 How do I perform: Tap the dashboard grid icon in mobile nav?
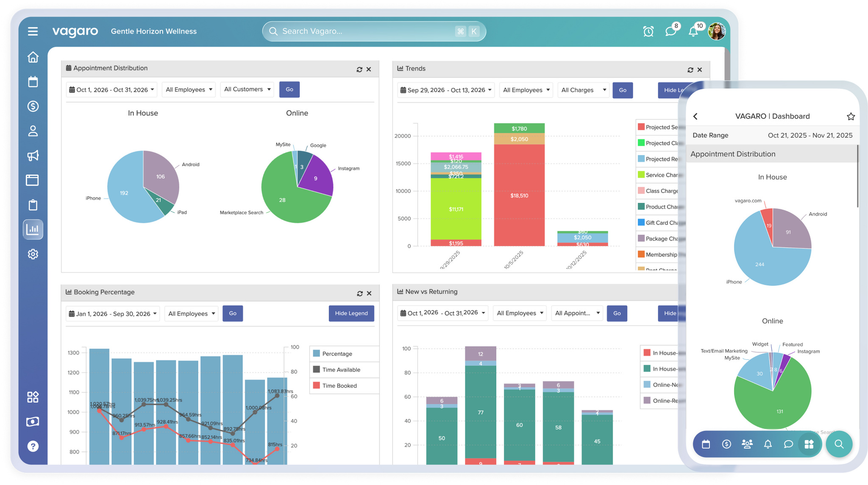pos(809,444)
